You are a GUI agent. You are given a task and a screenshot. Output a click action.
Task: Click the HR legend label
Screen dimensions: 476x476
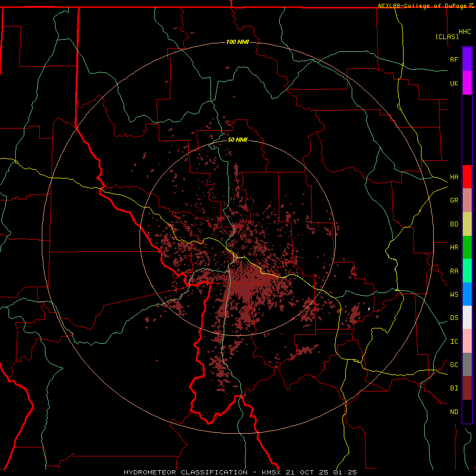454,248
